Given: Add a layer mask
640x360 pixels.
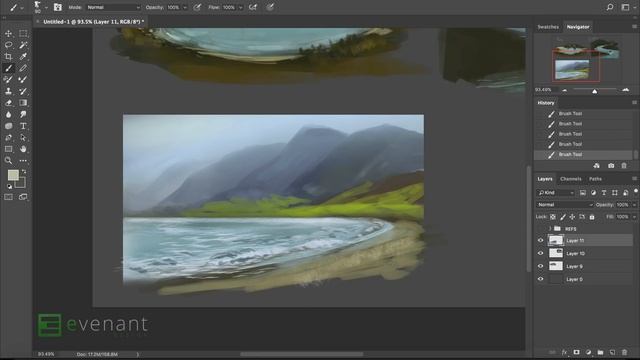Looking at the screenshot, I should tap(576, 352).
